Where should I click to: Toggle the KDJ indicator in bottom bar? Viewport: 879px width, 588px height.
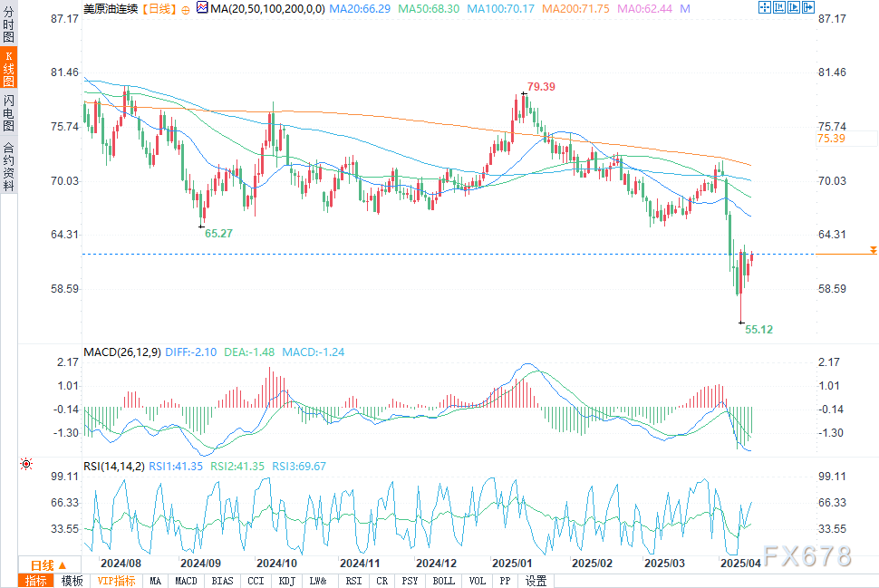tap(285, 581)
